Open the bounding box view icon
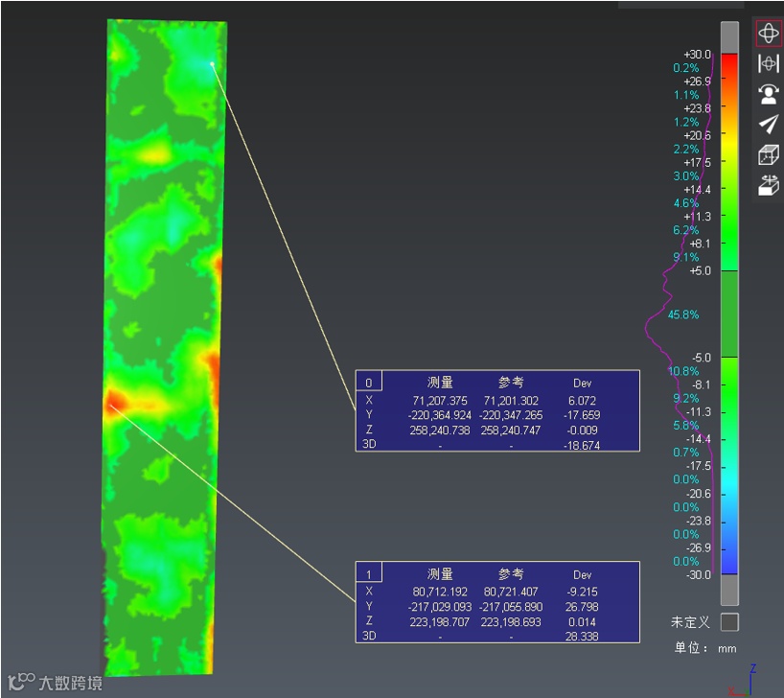The height and width of the screenshot is (698, 784). click(x=768, y=154)
